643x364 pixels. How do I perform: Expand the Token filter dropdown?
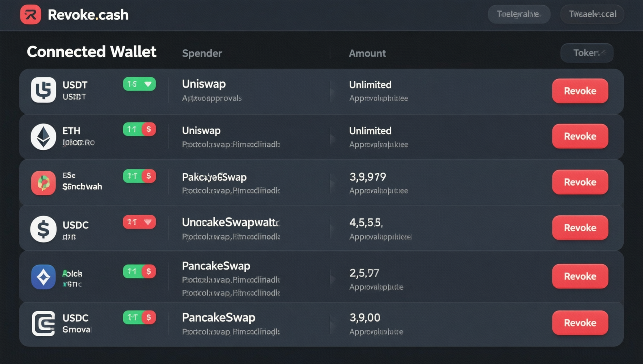[x=587, y=53]
